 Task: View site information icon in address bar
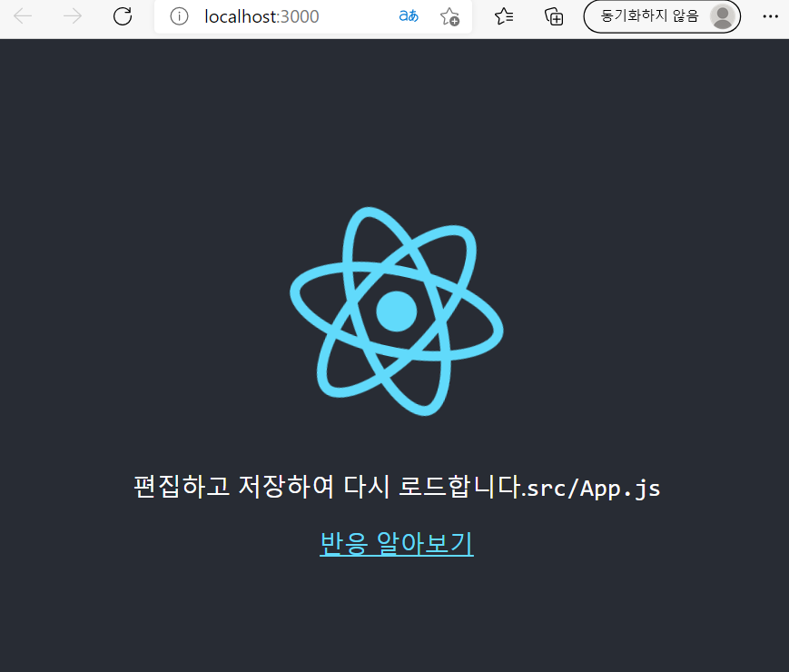point(179,16)
